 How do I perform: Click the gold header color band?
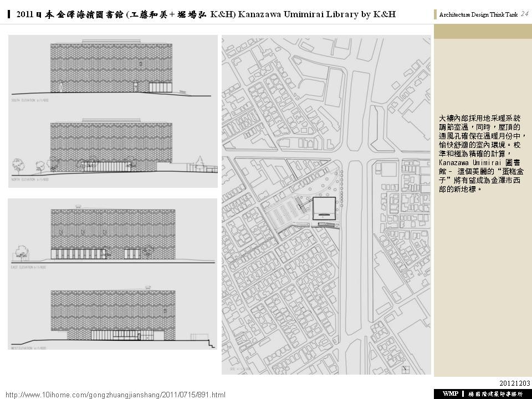tap(482, 32)
